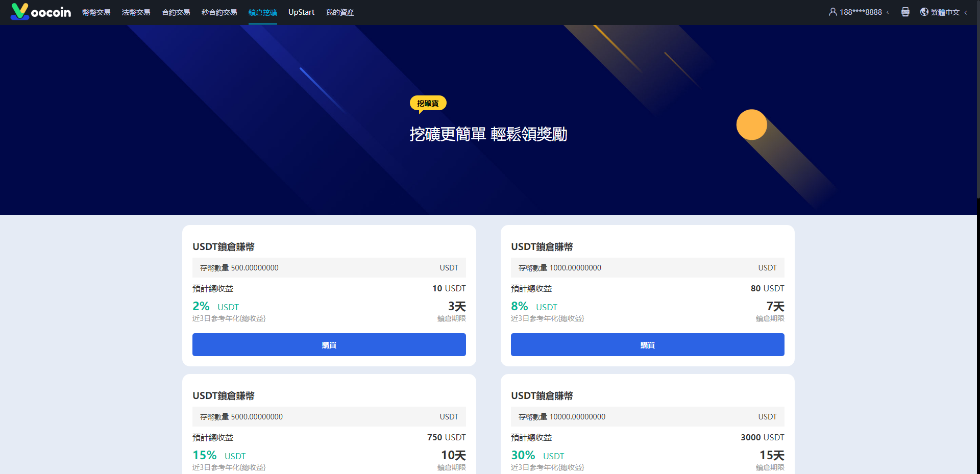Open the UpStart page
Image resolution: width=980 pixels, height=474 pixels.
(x=301, y=12)
